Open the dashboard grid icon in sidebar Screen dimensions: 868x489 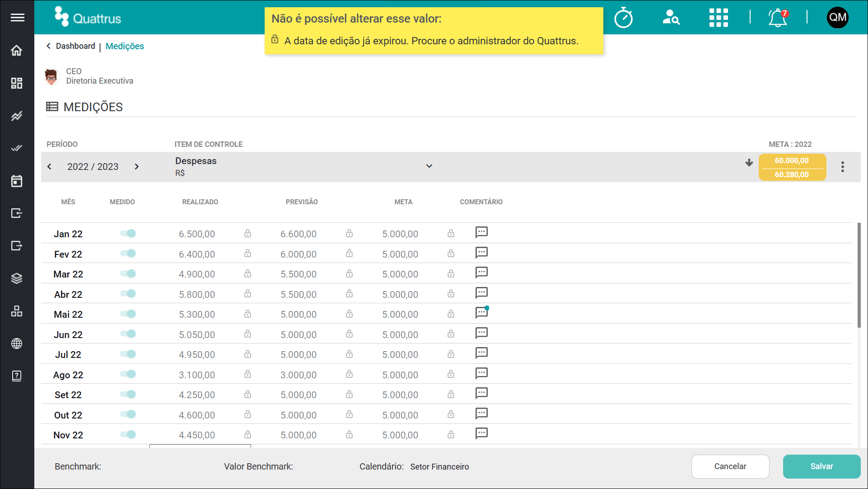pos(17,83)
